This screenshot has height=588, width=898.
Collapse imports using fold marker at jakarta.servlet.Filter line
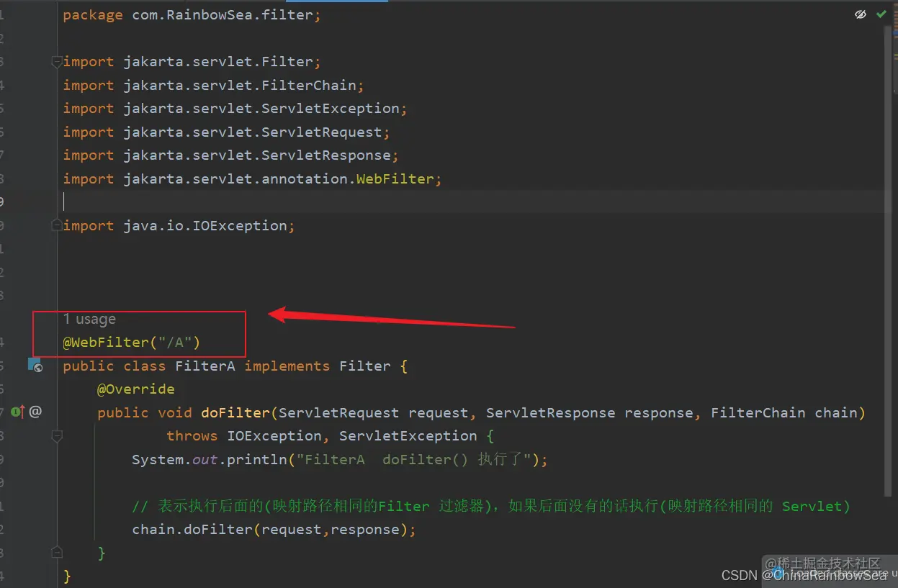57,63
